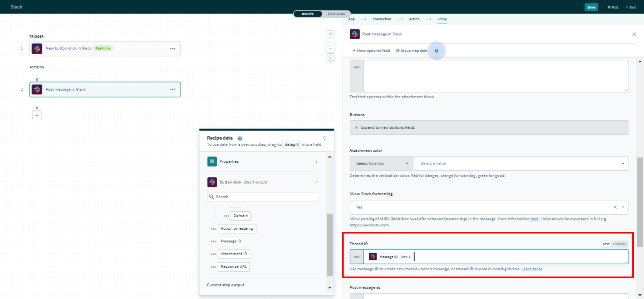Switch Thread ID input to Formula mode
The width and height of the screenshot is (644, 299).
pyautogui.click(x=619, y=244)
